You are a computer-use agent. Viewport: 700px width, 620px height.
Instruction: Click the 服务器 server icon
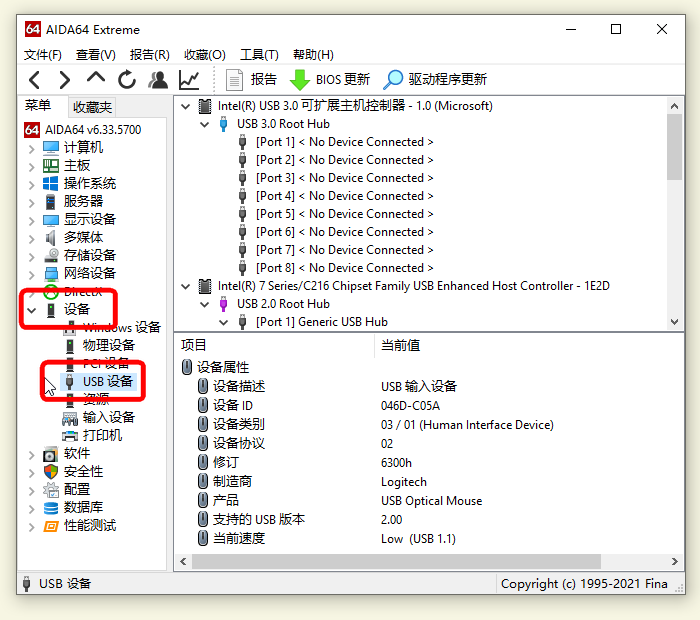[50, 202]
